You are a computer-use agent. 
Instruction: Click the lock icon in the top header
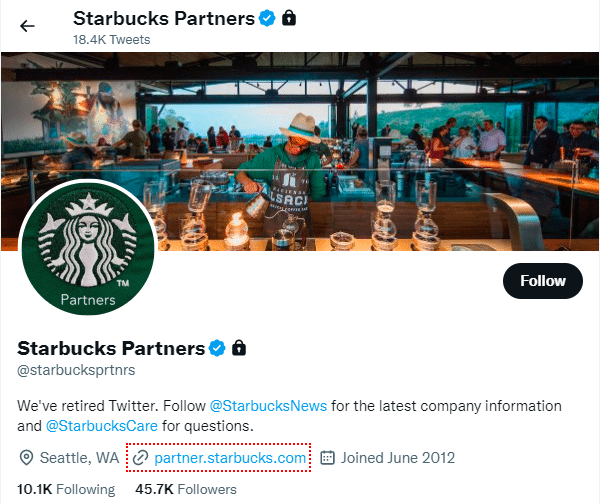tap(289, 19)
